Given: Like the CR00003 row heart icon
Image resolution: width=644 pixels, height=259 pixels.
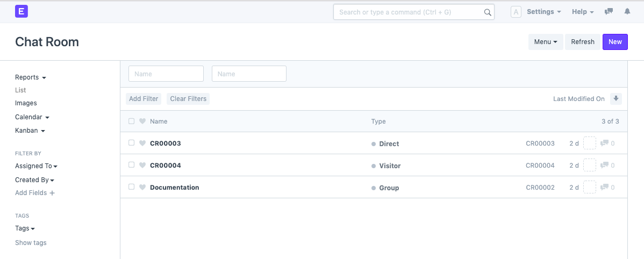Looking at the screenshot, I should (x=142, y=143).
